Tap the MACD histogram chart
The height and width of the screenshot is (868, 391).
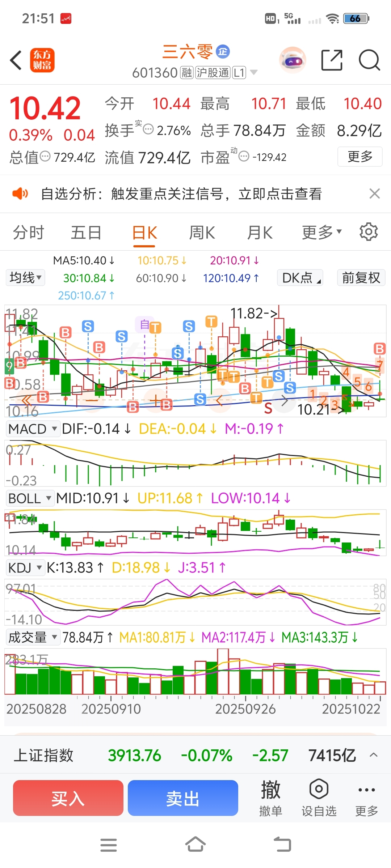195,463
